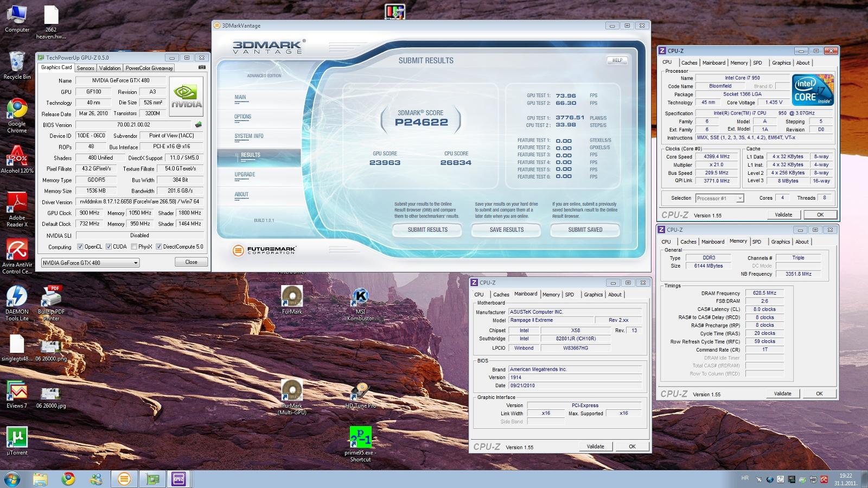Open SPD tab in the CPU-Z memory window
This screenshot has width=868, height=488.
[757, 242]
